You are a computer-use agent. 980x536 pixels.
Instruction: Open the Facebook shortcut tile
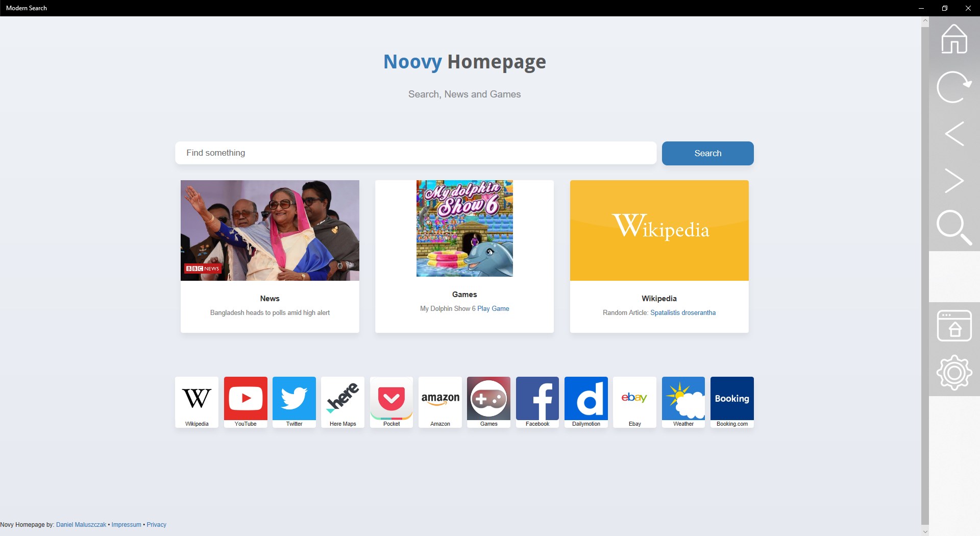537,402
